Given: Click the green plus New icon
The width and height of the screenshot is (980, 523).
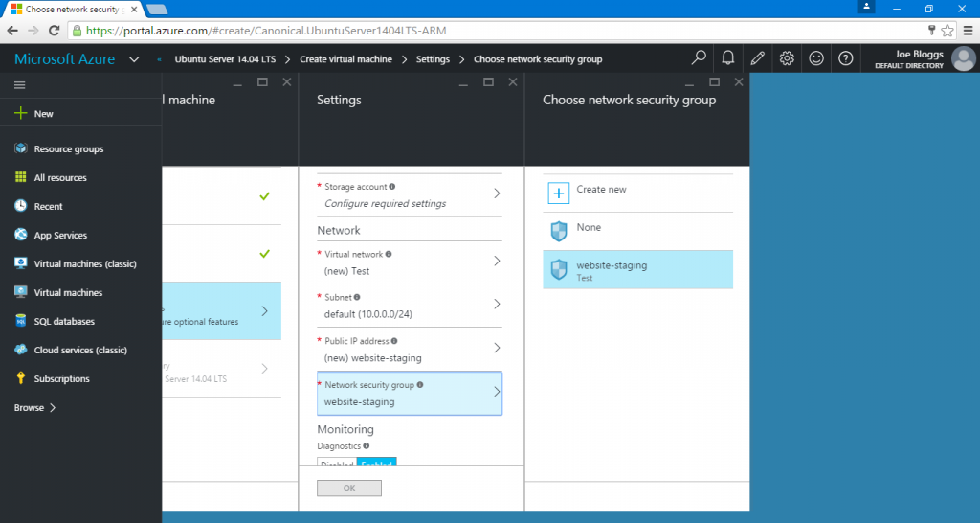Looking at the screenshot, I should click(x=21, y=113).
